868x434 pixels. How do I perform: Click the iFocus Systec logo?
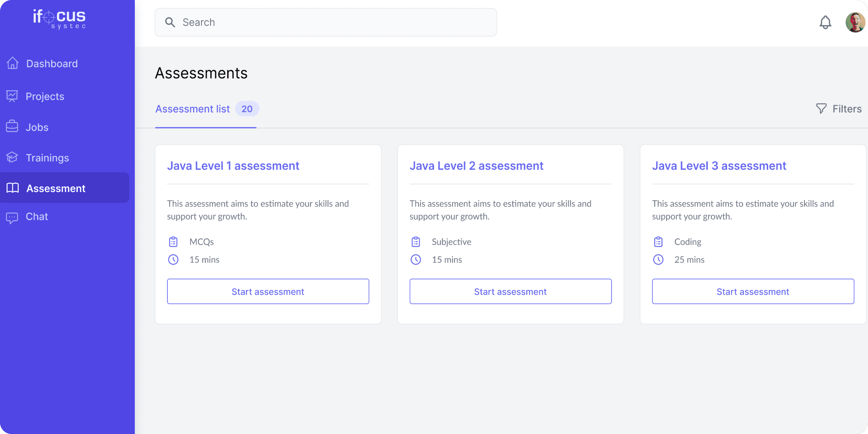click(59, 19)
